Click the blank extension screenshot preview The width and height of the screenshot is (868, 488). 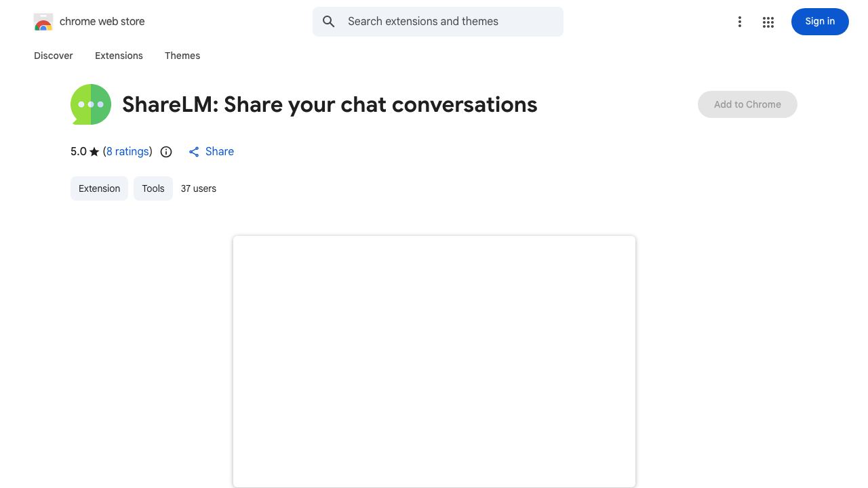tap(434, 361)
